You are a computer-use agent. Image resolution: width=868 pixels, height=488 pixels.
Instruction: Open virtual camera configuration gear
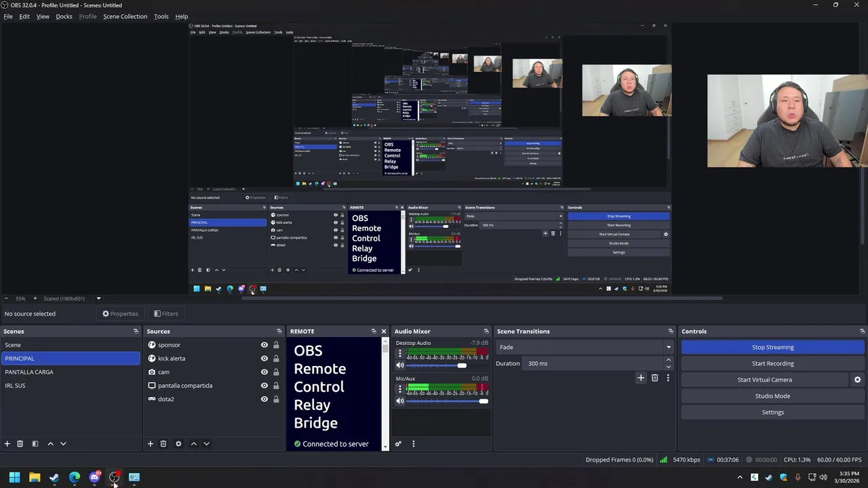[x=857, y=380]
